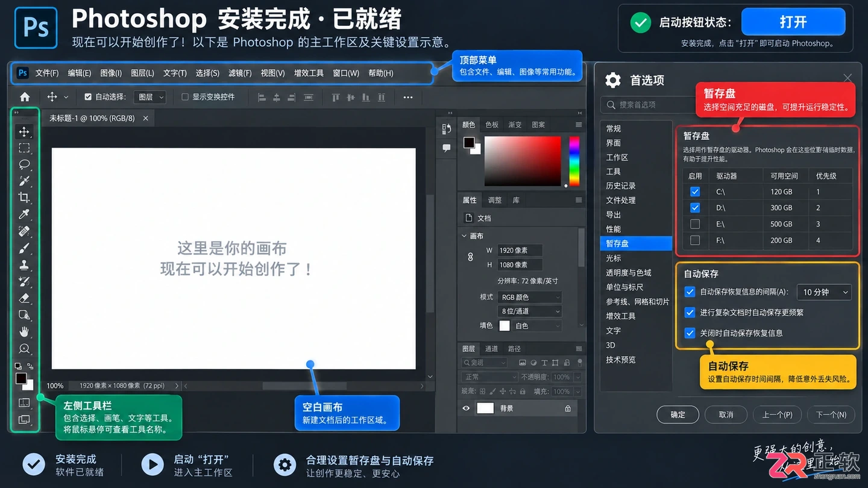
Task: Enable the F:\ scratch disk checkbox
Action: pos(695,240)
